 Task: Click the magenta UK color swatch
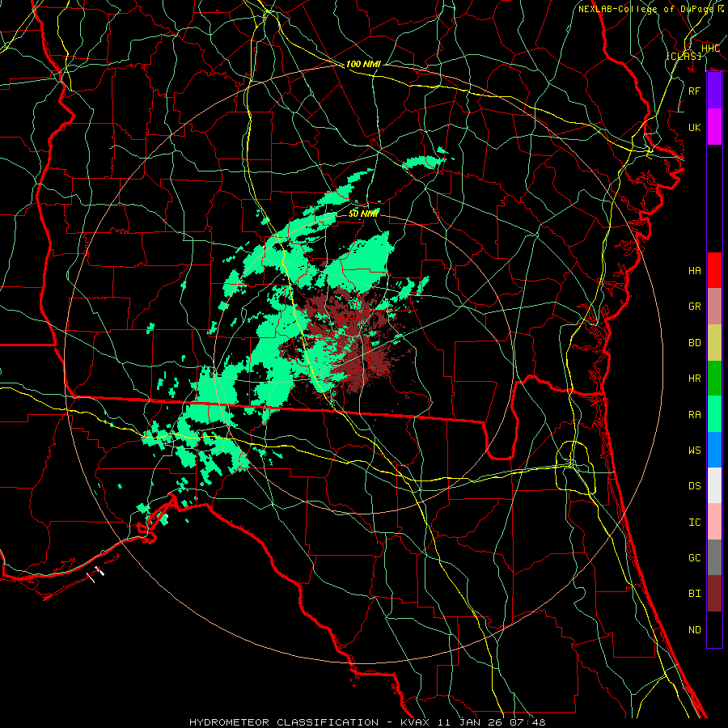coord(714,127)
